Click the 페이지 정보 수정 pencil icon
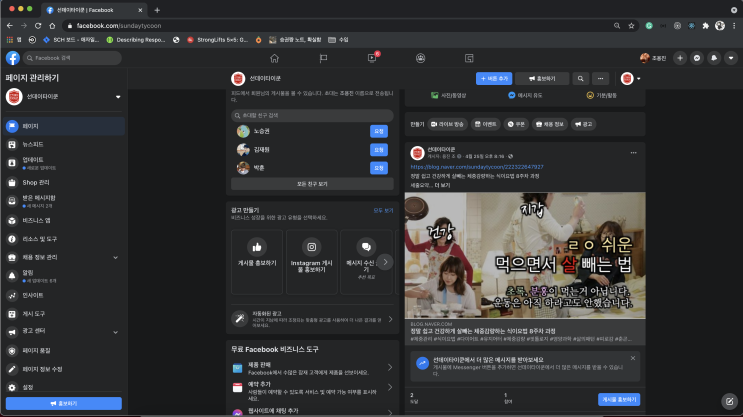 (x=12, y=369)
